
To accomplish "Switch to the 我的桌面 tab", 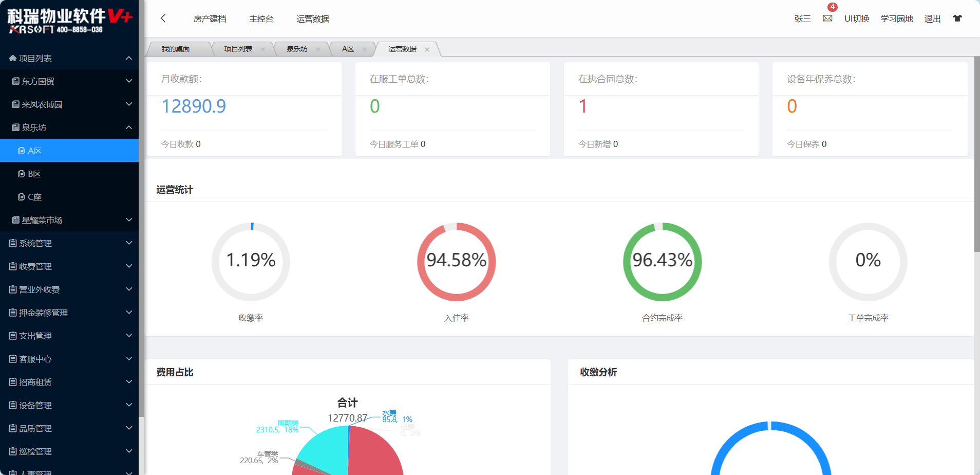I will [176, 49].
